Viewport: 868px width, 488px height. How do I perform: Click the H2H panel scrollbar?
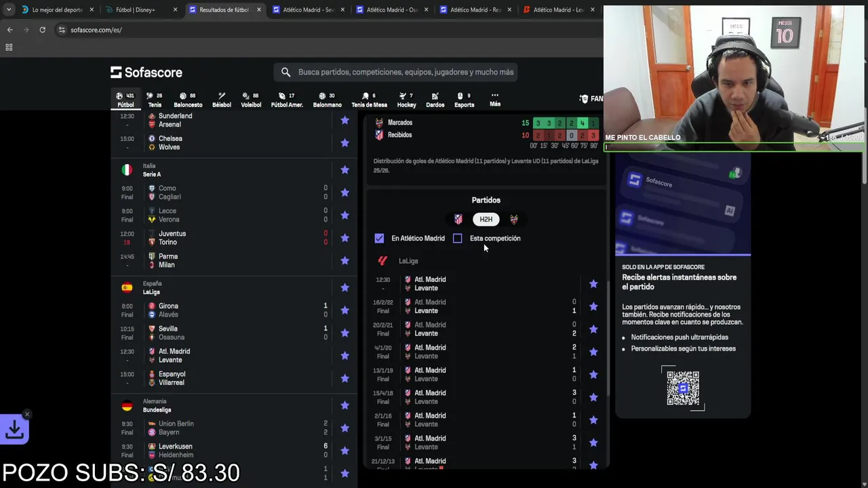pos(609,339)
